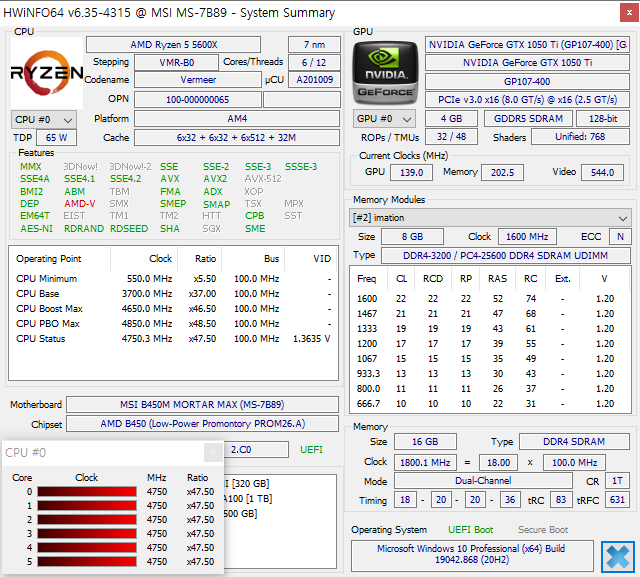Click the UEFI Boot label
The image size is (640, 577).
point(471,530)
